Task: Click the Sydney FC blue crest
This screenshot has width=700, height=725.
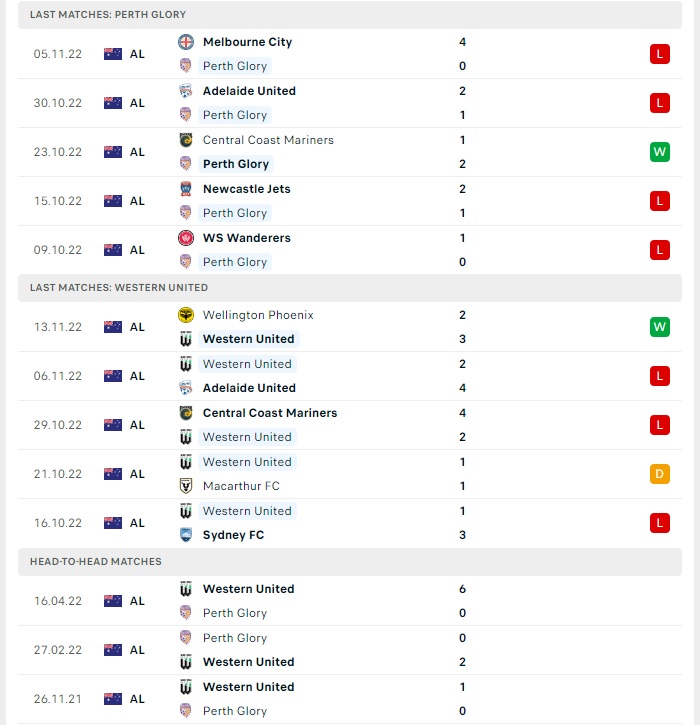Action: [x=186, y=535]
